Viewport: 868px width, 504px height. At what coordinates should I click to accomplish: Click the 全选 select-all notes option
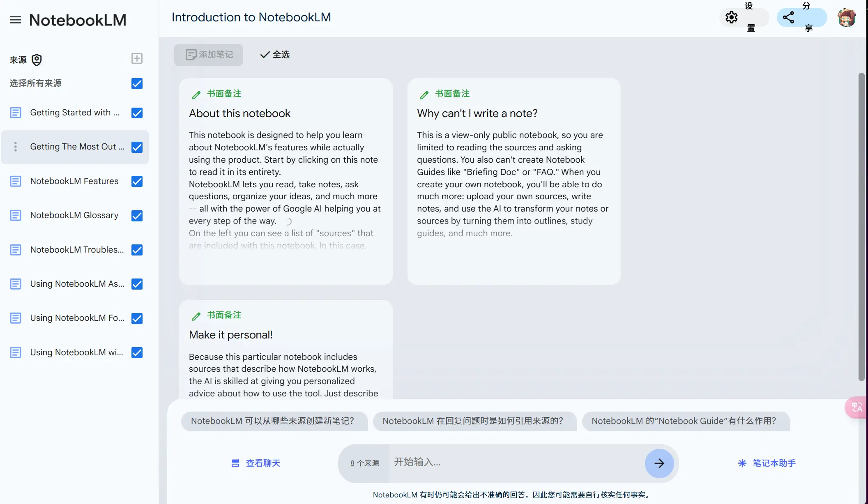click(275, 55)
